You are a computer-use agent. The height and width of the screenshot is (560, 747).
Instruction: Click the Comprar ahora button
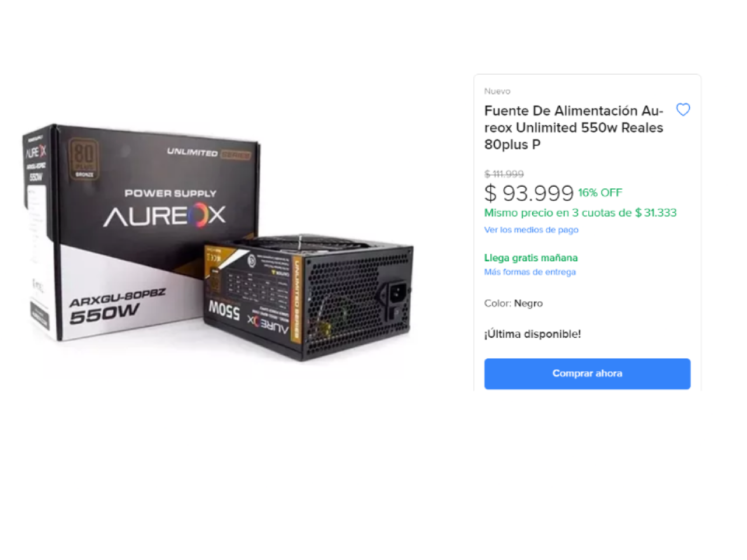587,373
